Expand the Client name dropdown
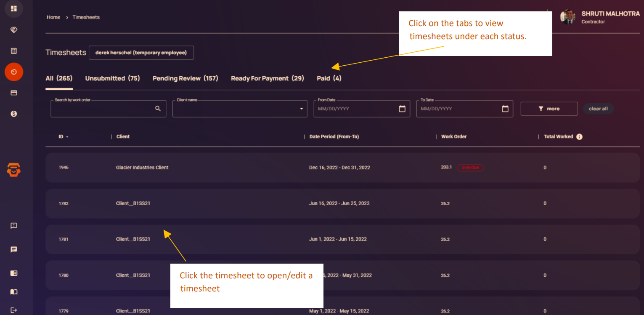Viewport: 644px width, 315px height. (301, 109)
